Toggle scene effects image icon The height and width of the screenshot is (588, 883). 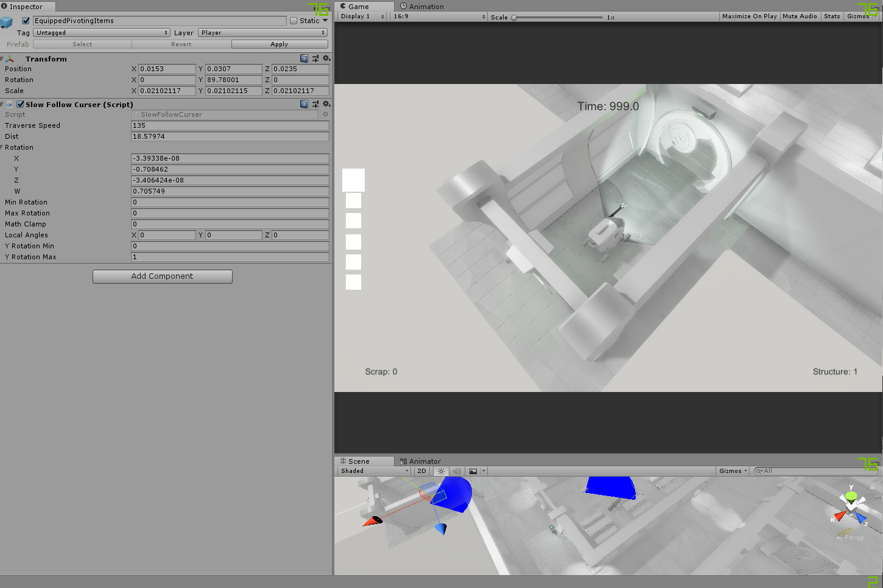pos(473,471)
